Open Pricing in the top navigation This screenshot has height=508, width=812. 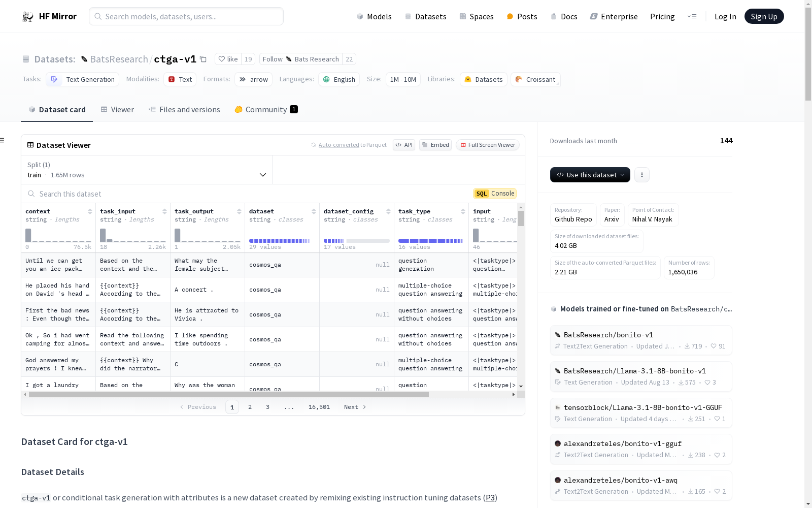click(x=662, y=16)
